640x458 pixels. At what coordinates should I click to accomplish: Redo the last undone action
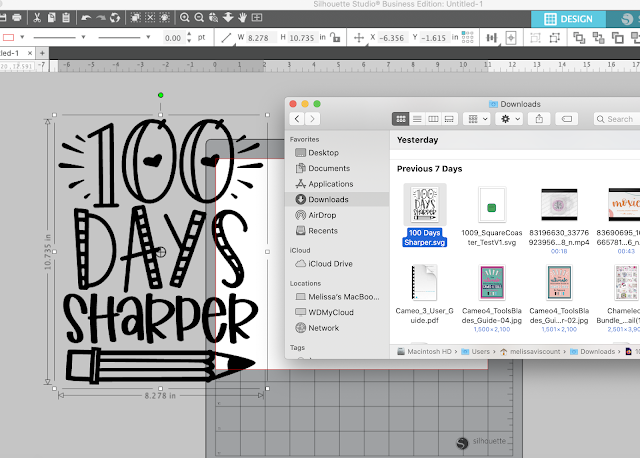tap(101, 18)
